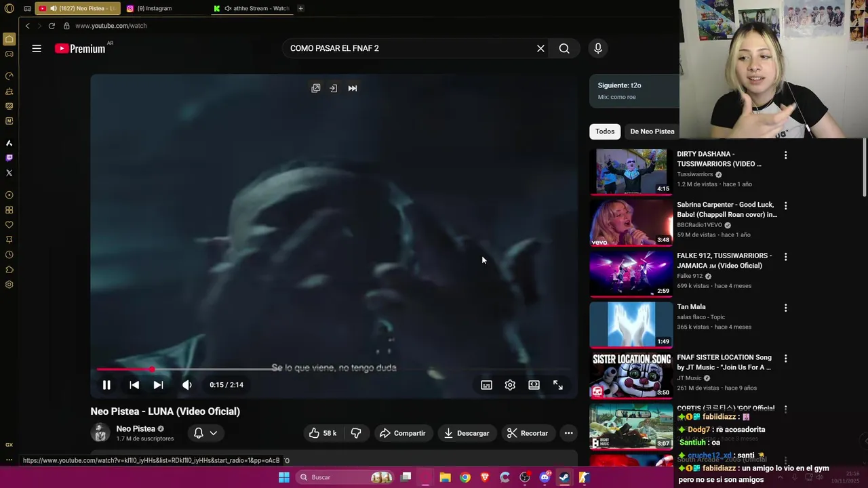868x488 pixels.
Task: Visit the Neo Pistea channel name link
Action: coord(136,428)
